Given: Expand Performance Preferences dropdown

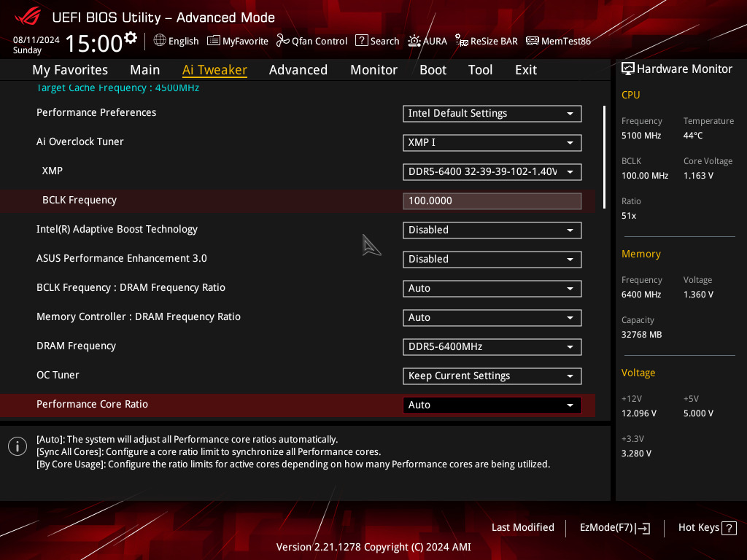Looking at the screenshot, I should pos(492,113).
